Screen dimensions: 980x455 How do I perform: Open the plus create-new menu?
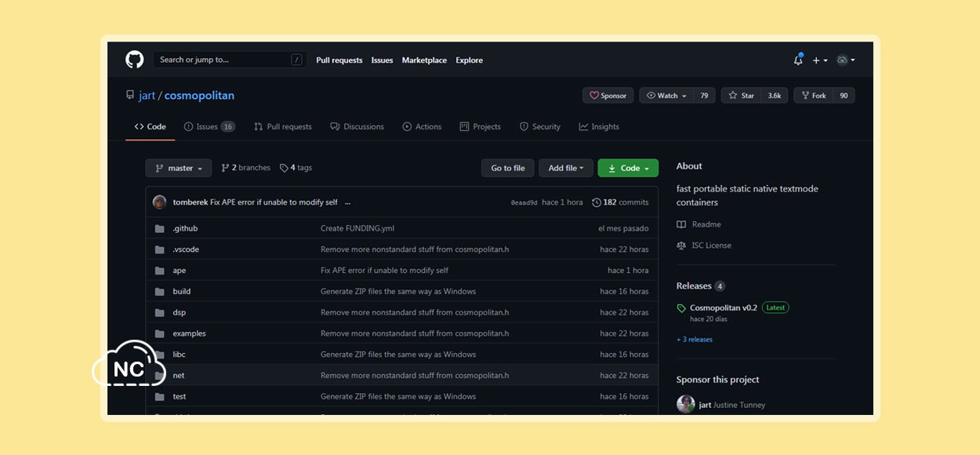click(820, 60)
